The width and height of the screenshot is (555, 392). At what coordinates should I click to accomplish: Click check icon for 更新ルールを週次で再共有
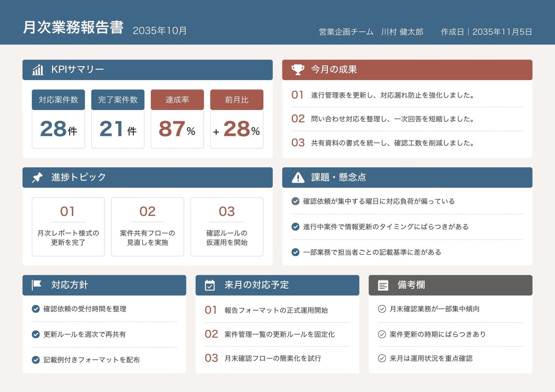click(36, 334)
